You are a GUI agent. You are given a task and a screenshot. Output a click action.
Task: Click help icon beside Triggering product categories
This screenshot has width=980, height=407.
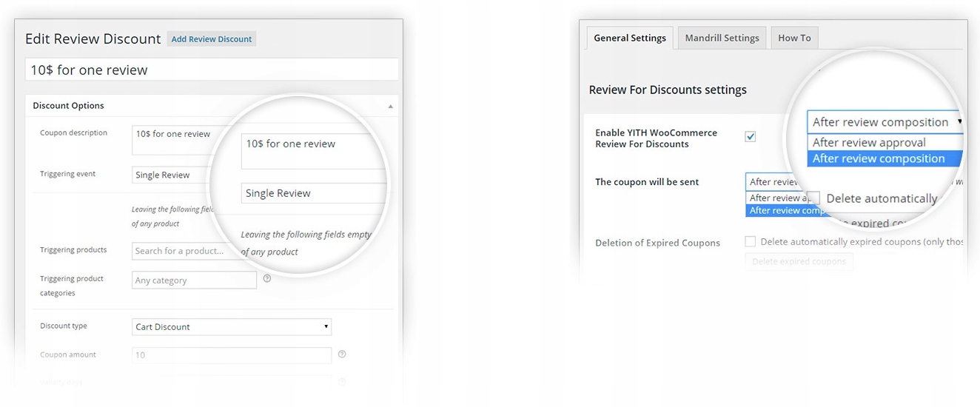coord(267,279)
